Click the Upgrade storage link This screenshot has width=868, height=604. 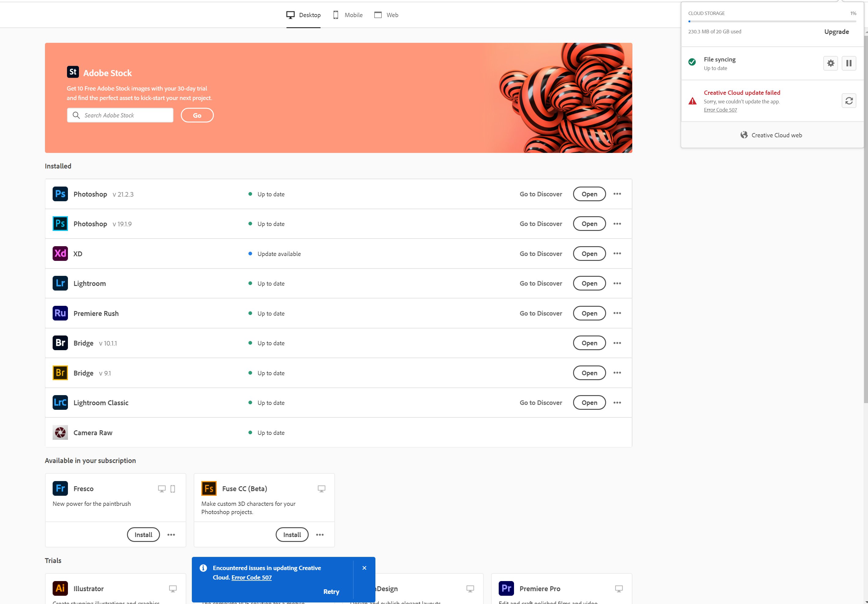pos(836,31)
